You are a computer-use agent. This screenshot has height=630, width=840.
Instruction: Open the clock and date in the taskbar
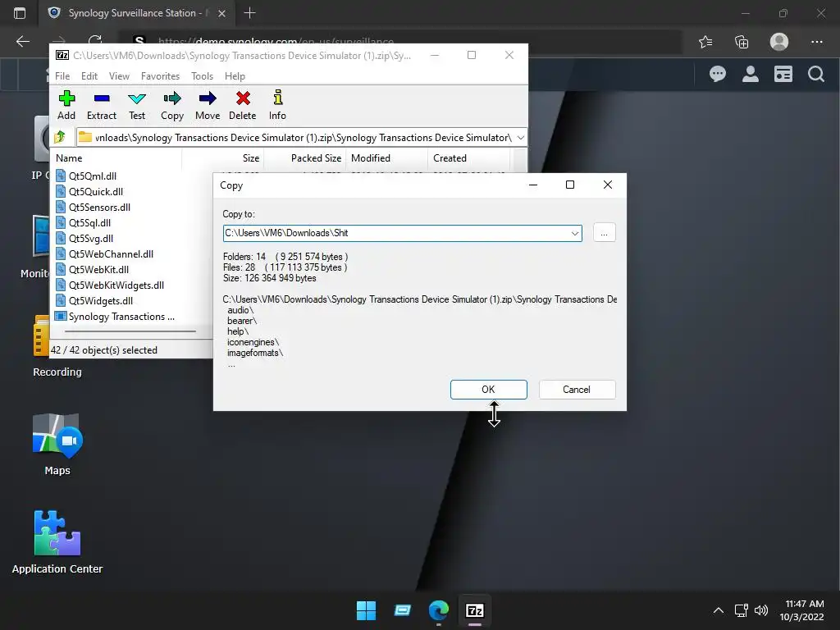pyautogui.click(x=802, y=610)
